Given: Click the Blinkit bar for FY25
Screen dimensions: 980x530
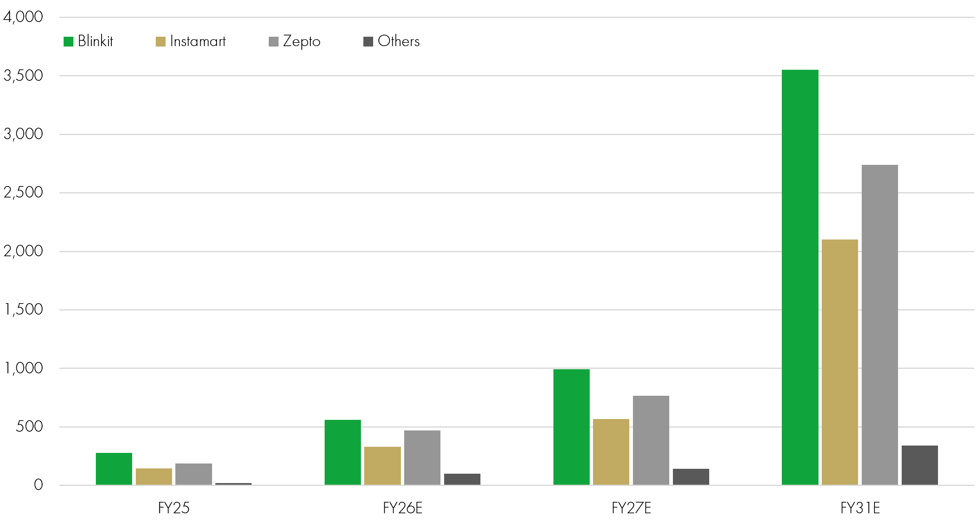Looking at the screenshot, I should 114,469.
